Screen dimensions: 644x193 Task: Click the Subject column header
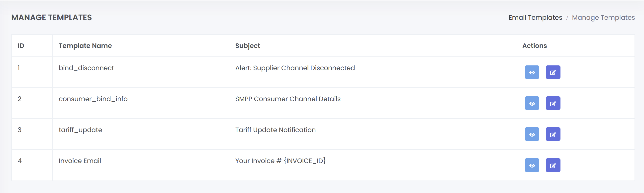(x=248, y=46)
